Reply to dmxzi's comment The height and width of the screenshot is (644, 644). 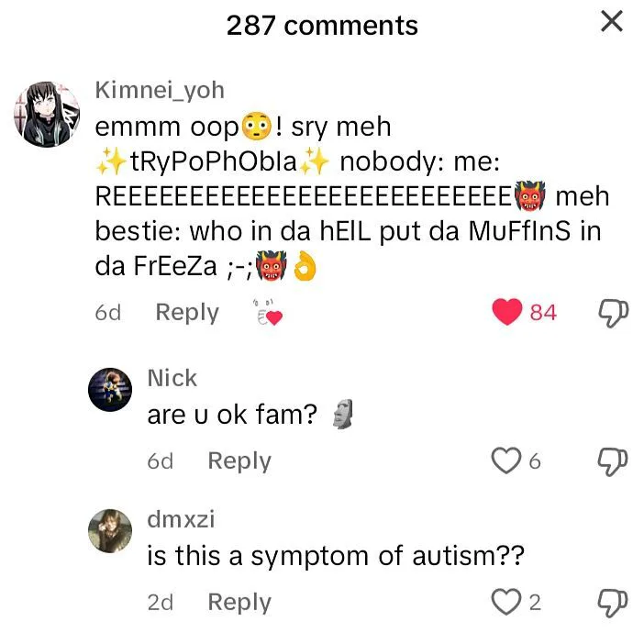239,603
